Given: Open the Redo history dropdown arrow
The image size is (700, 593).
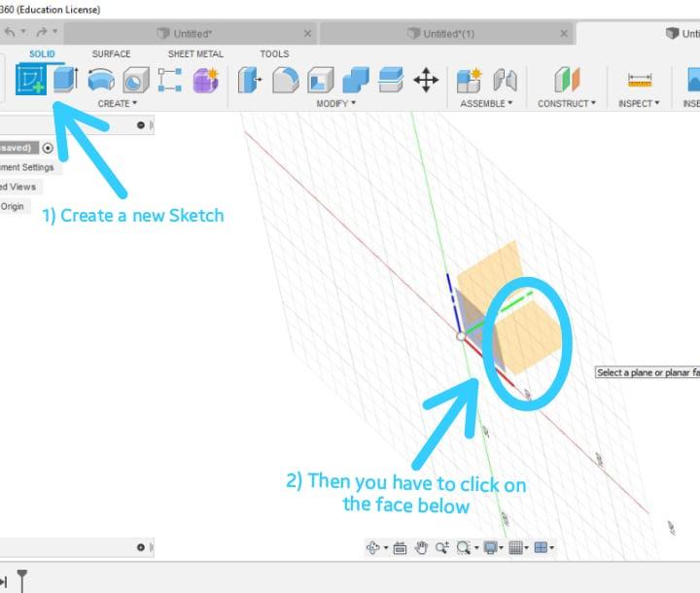Looking at the screenshot, I should [x=54, y=31].
